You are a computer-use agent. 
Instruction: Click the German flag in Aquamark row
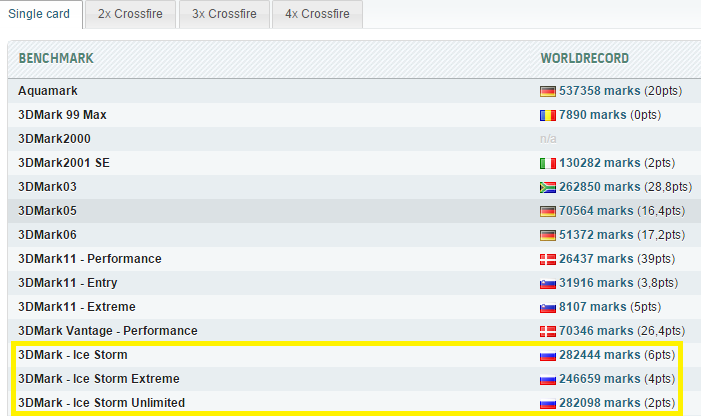coord(547,91)
